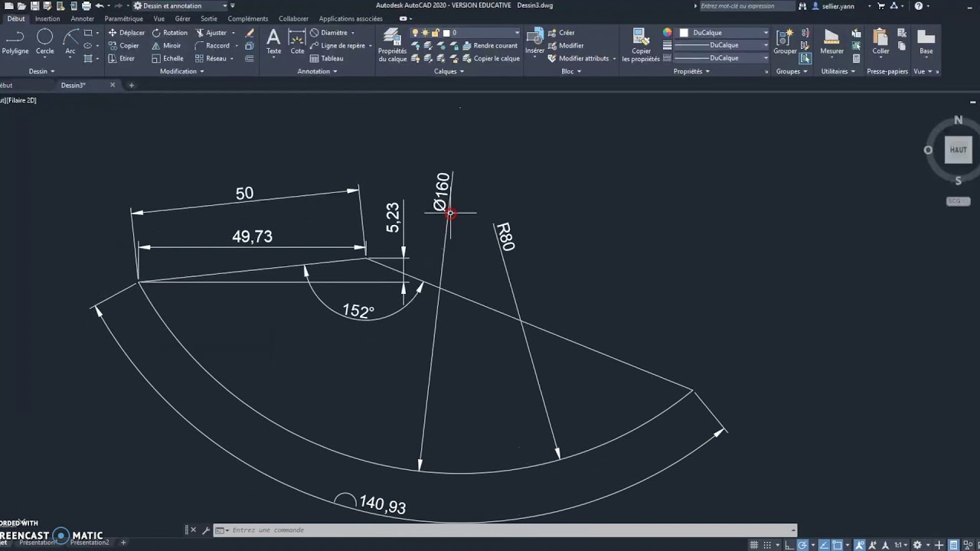Open the Paramétrique ribbon tab

123,18
